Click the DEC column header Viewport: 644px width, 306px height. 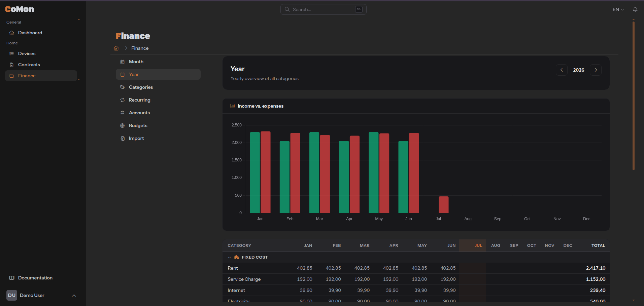(x=568, y=246)
